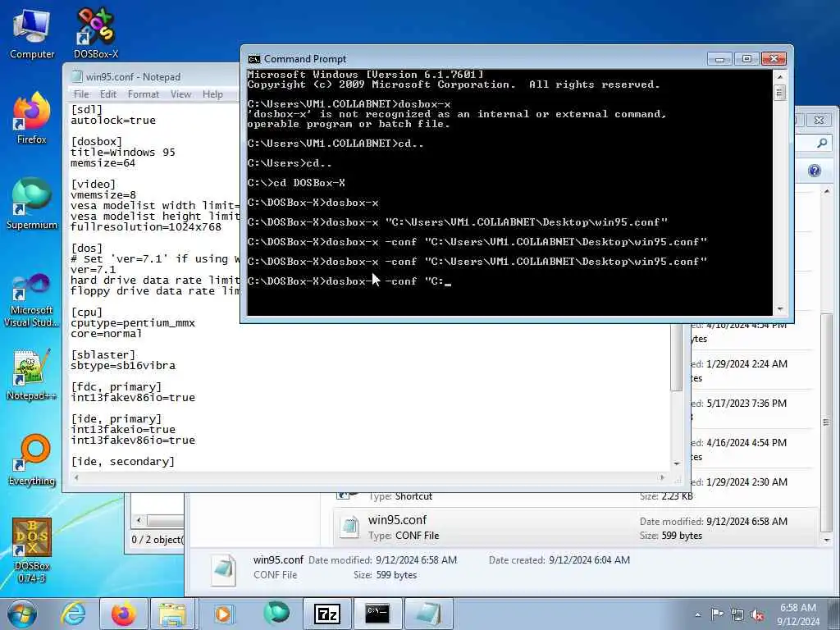Click the win95.conf file icon in Explorer list
The image size is (840, 630).
[x=349, y=527]
